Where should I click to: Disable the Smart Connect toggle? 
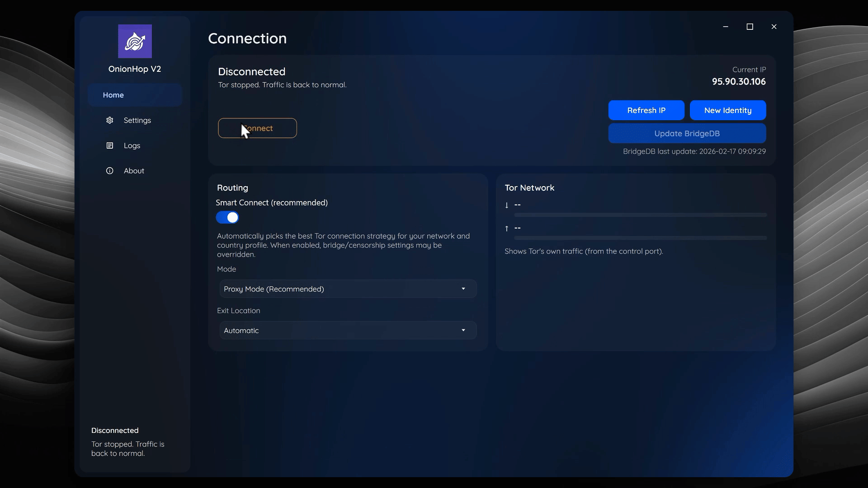coord(227,217)
